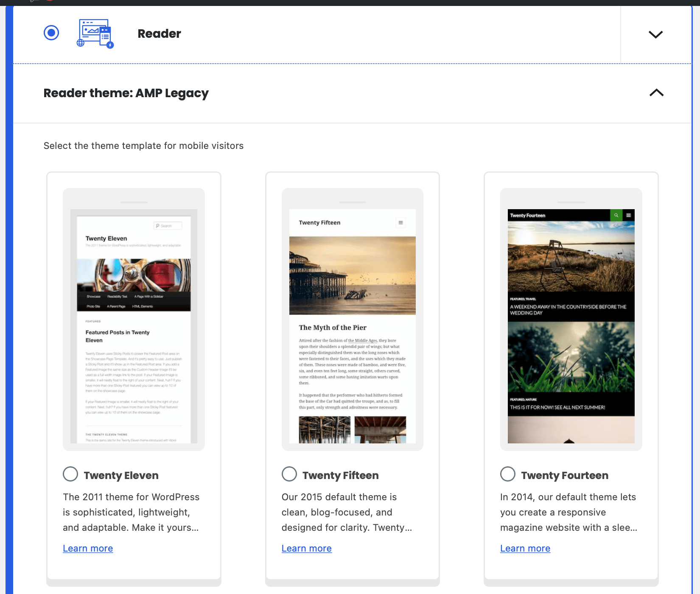Click the Twenty Eleven description starting 'The 2011 theme'
Viewport: 700px width, 594px height.
pos(131,512)
